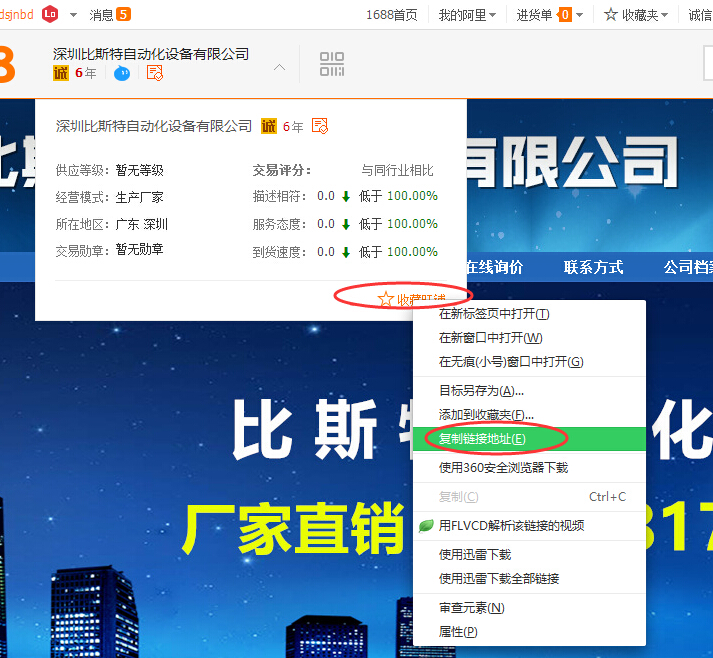Click company name in the header bar
The height and width of the screenshot is (658, 713).
[x=151, y=54]
